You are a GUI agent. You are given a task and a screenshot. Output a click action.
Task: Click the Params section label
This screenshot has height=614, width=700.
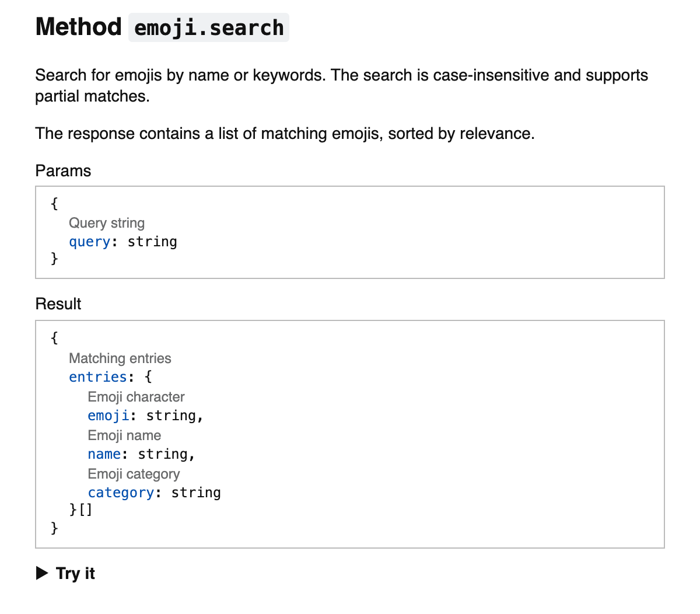[x=63, y=171]
